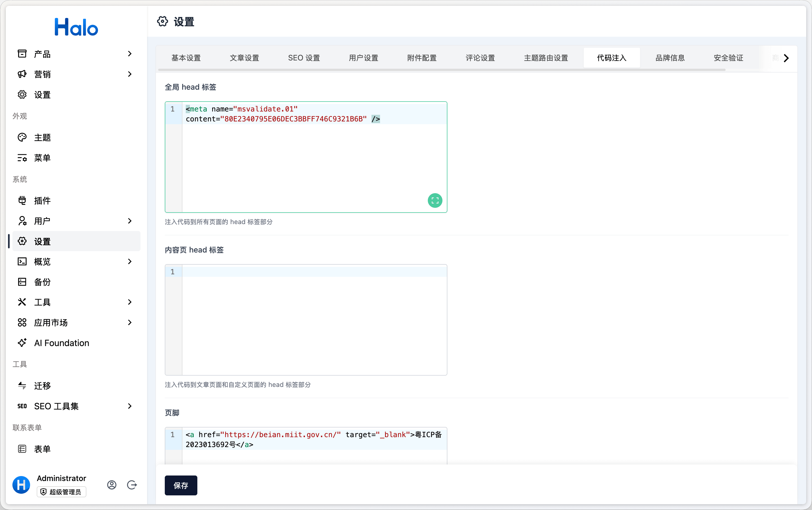
Task: Click the Administrator name text
Action: 61,478
